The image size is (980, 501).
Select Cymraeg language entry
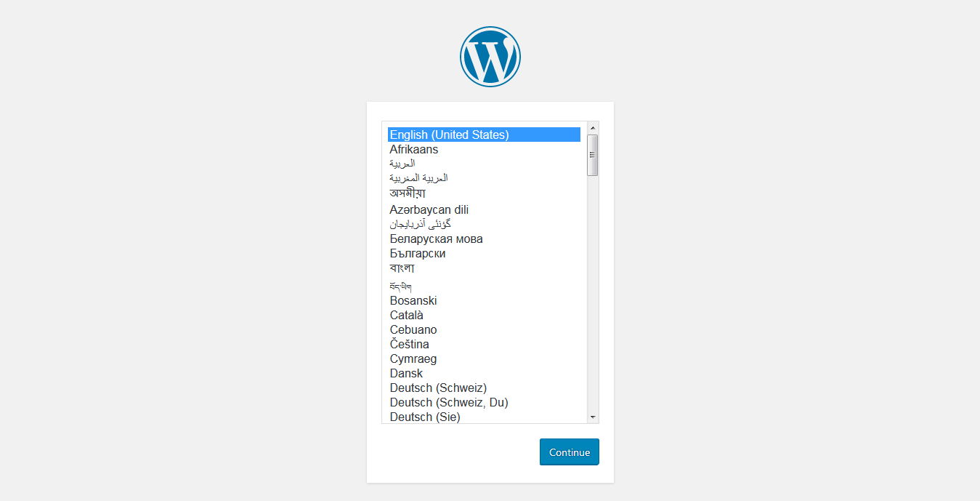coord(413,358)
